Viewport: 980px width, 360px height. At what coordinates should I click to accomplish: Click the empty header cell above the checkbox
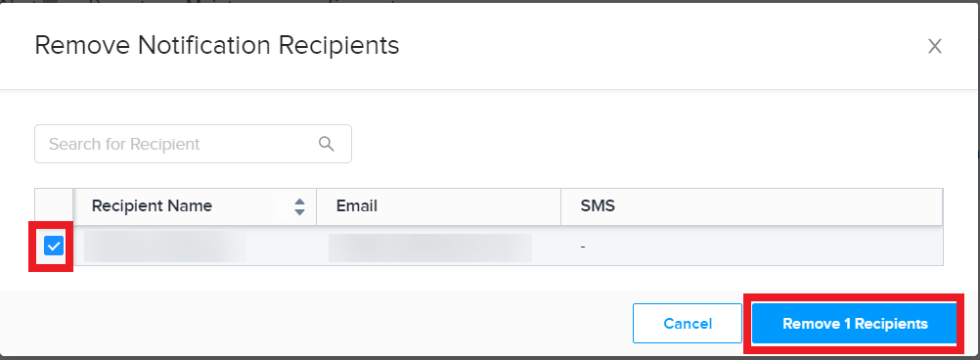54,206
